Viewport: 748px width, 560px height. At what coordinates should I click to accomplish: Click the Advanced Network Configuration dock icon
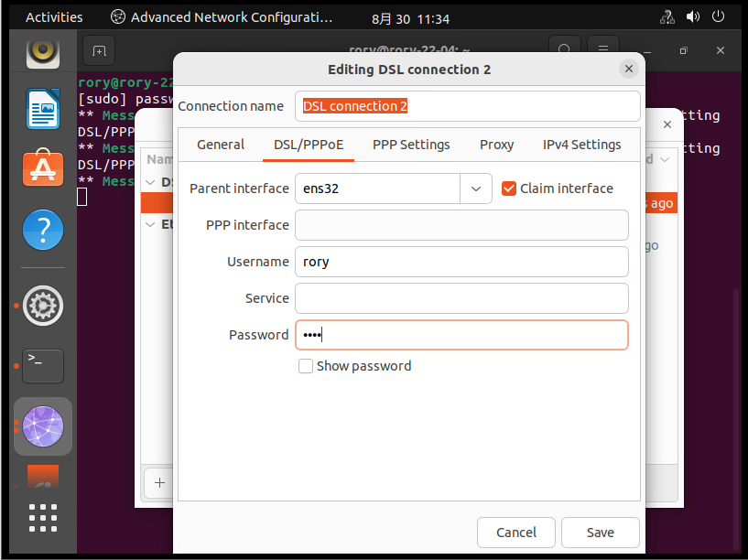point(43,426)
